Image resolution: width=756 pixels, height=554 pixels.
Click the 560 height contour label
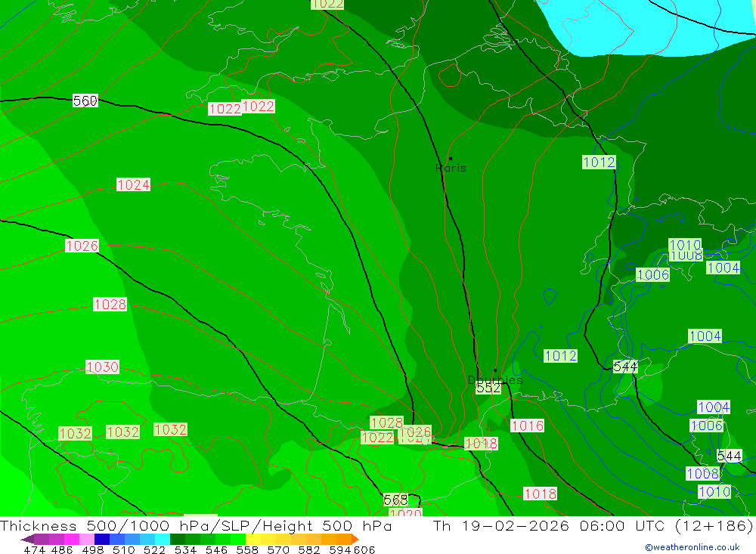click(x=85, y=101)
